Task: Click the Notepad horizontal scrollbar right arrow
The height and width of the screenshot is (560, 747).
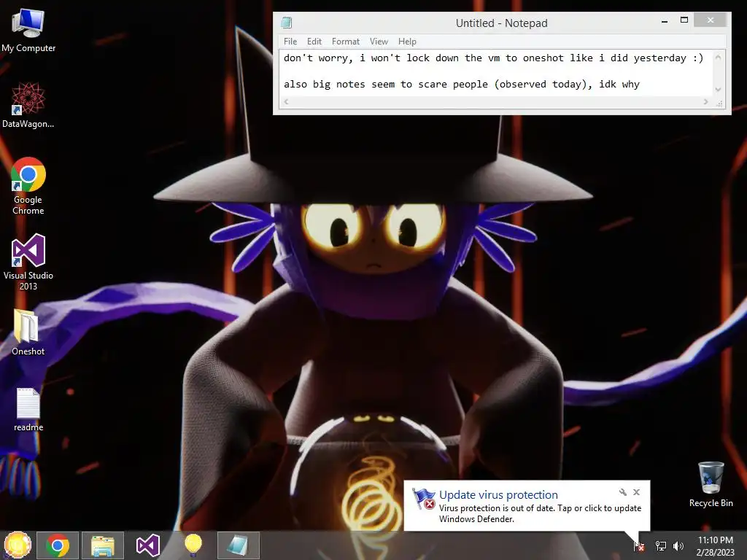Action: 705,102
